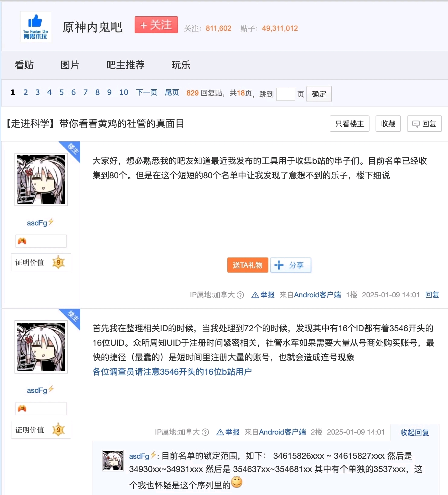Toggle 只看楼主 to show only author posts

coord(350,124)
